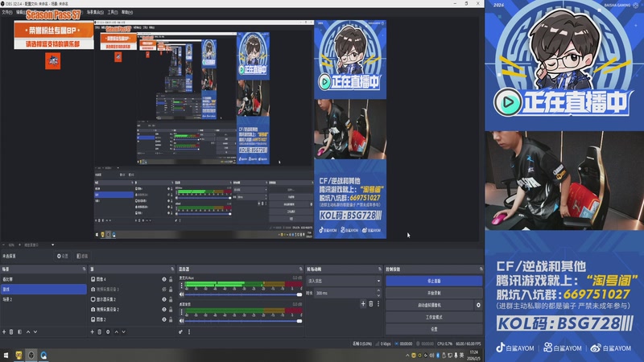The height and width of the screenshot is (362, 644).
Task: Move scene up with Scenes panel up arrow
Action: pyautogui.click(x=28, y=331)
